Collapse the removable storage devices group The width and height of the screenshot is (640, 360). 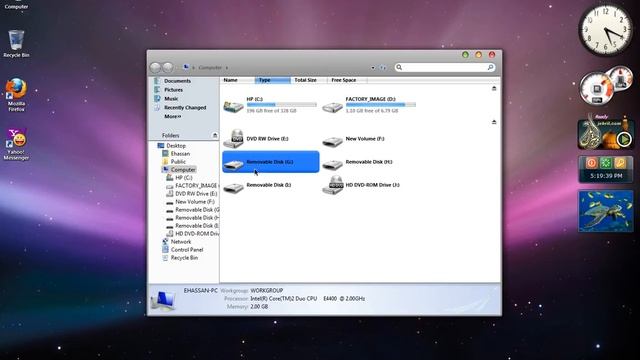click(x=494, y=122)
